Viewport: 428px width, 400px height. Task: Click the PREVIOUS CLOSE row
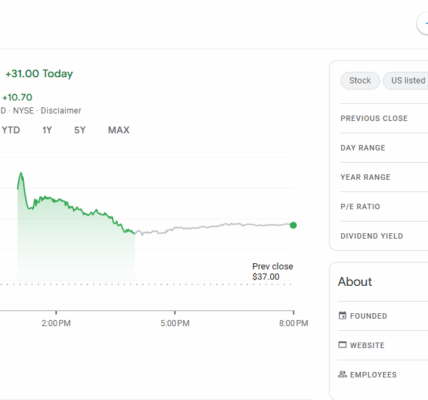pos(384,118)
